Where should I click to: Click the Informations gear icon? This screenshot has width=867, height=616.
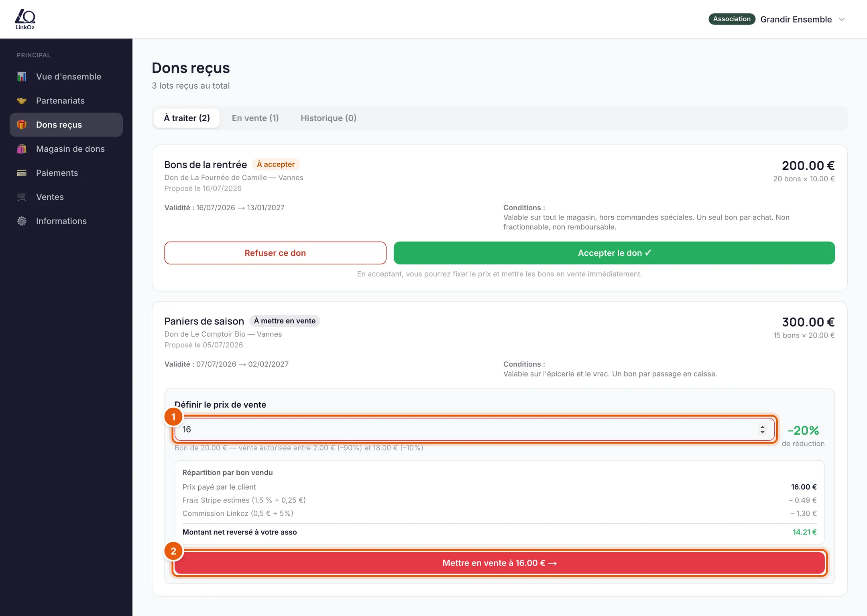coord(22,221)
